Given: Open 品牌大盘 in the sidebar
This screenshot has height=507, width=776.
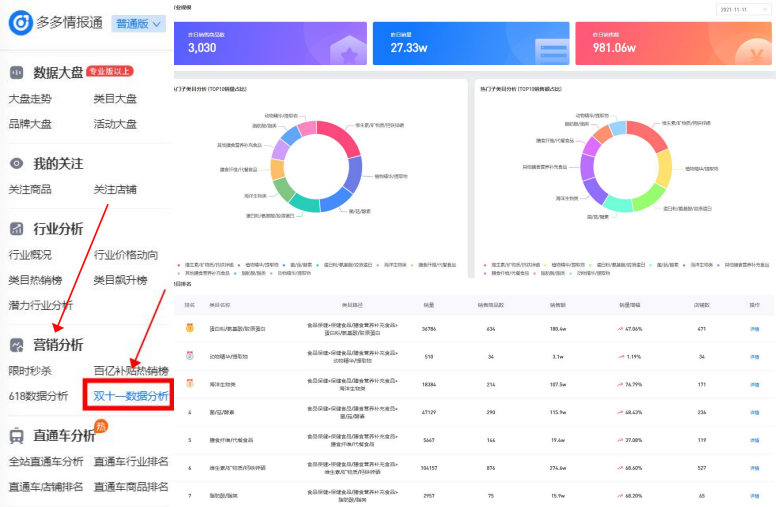Looking at the screenshot, I should point(30,124).
